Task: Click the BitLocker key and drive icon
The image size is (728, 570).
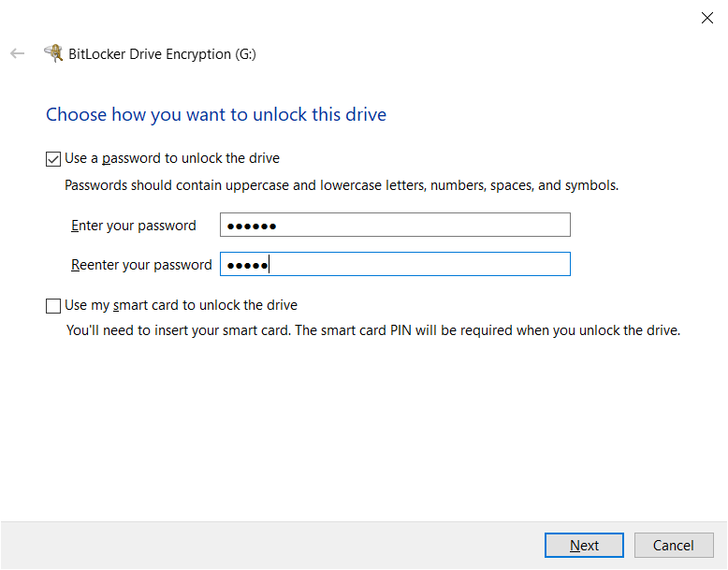Action: click(x=54, y=53)
